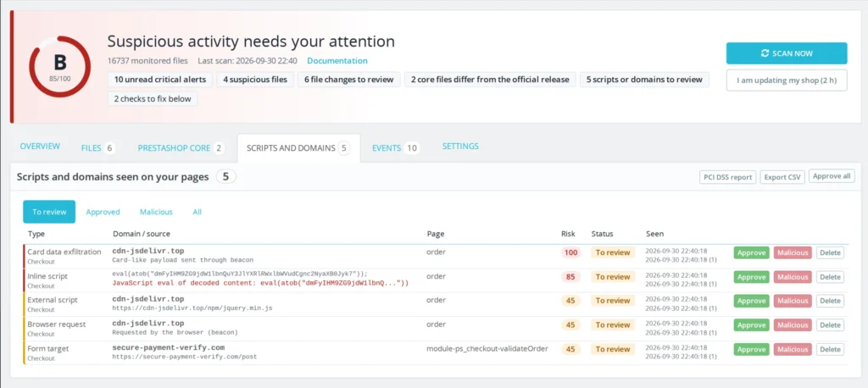
Task: Open the Events tab
Action: click(395, 147)
